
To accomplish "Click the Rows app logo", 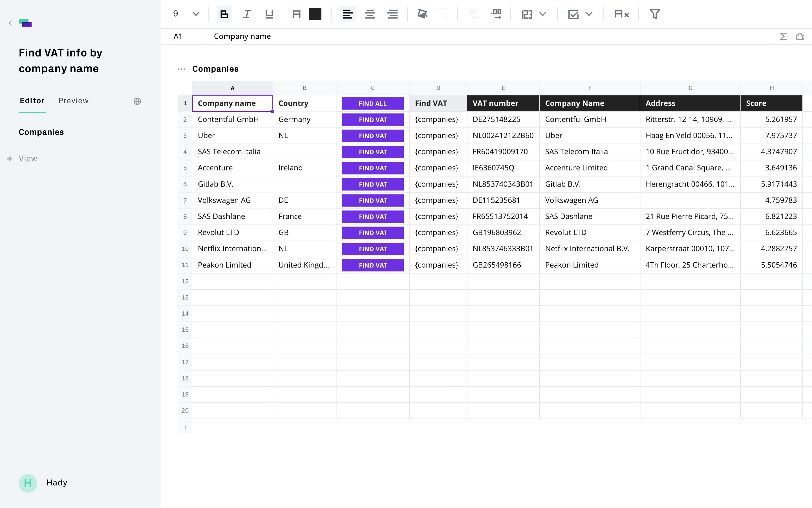I will [25, 23].
